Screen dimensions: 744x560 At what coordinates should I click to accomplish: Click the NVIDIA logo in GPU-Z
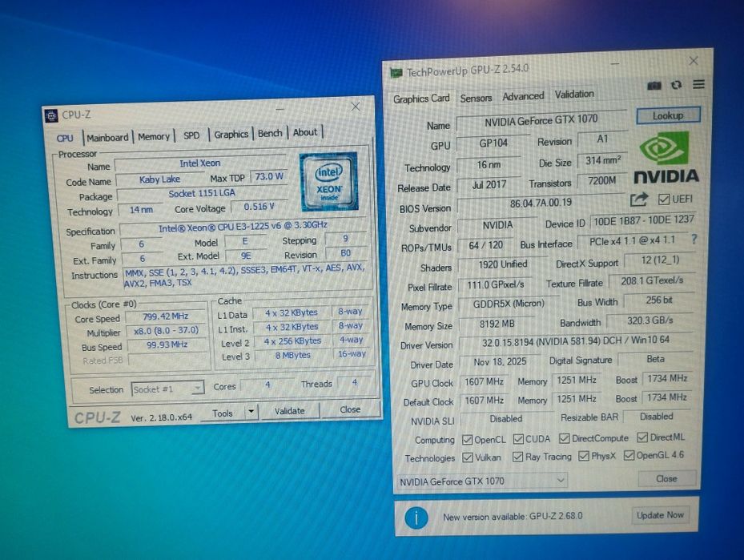[x=666, y=158]
